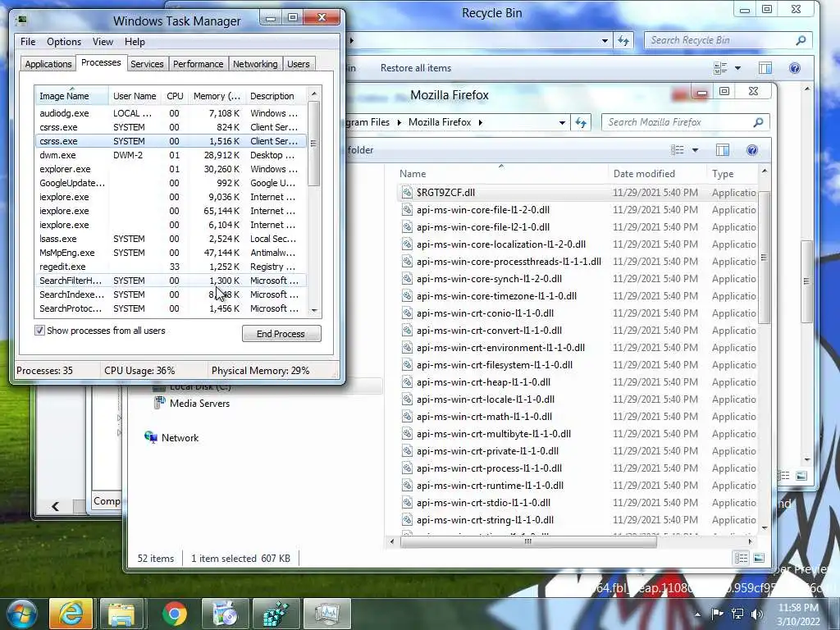Launch Google Chrome from the taskbar
840x630 pixels.
pyautogui.click(x=174, y=614)
